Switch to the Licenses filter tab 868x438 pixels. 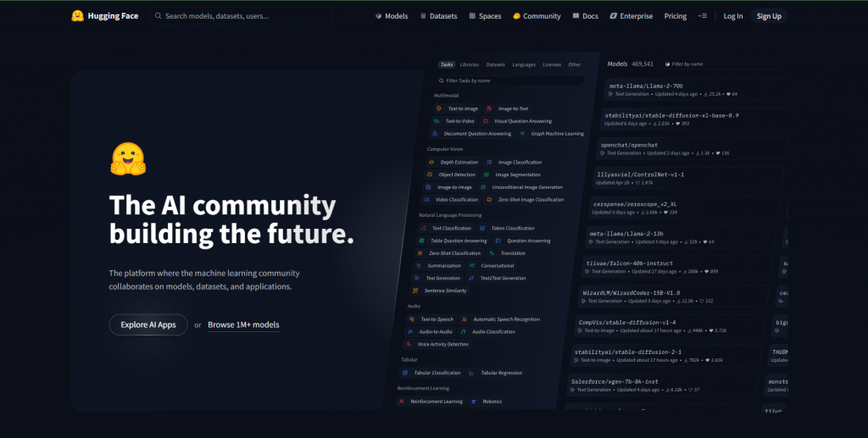coord(552,64)
